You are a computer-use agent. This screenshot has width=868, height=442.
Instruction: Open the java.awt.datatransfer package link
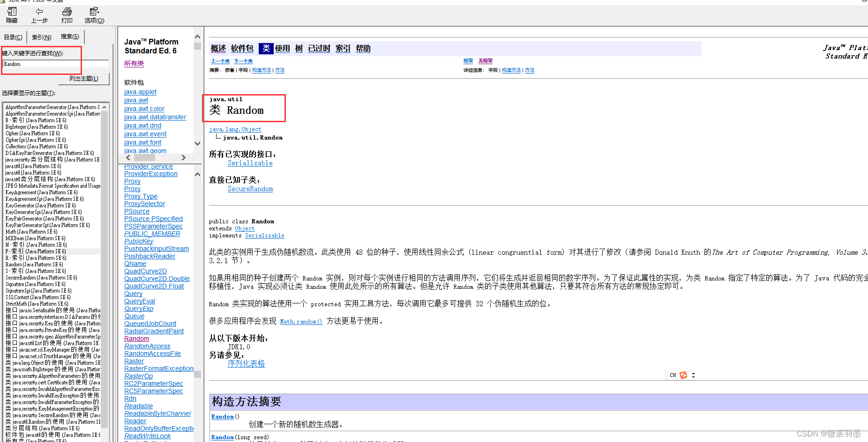[x=155, y=117]
